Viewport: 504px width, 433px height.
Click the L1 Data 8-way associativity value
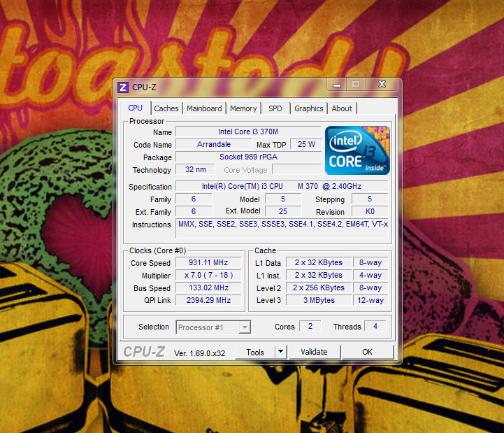pos(370,262)
